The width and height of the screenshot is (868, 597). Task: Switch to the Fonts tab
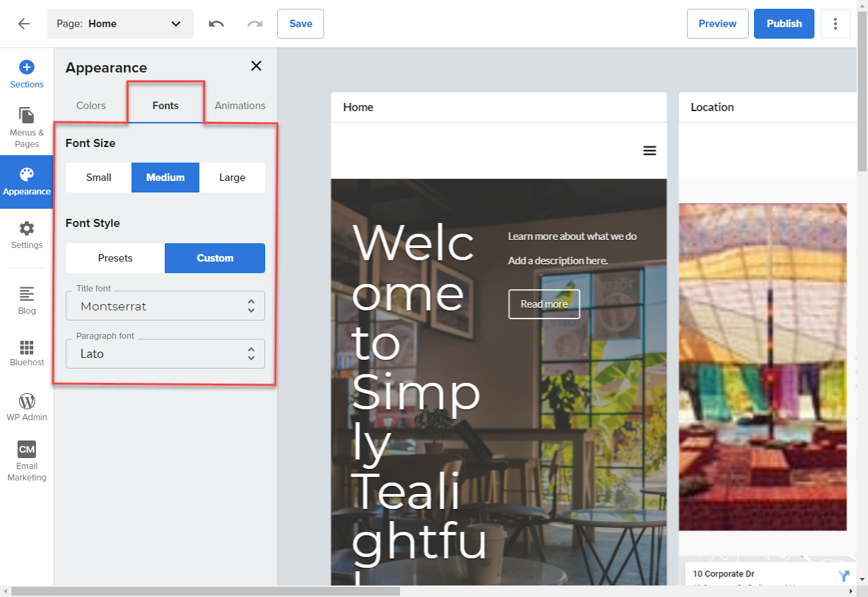165,106
